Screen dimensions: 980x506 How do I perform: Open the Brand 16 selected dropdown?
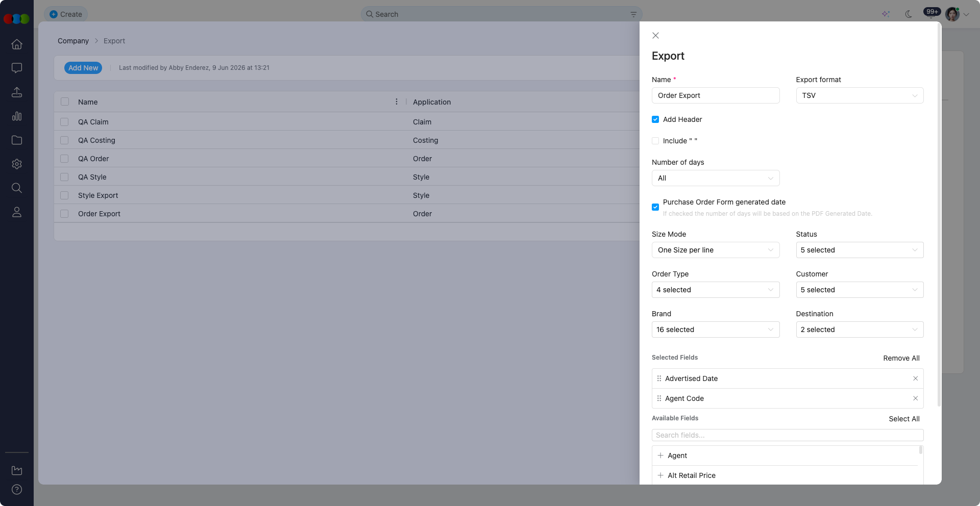click(x=716, y=330)
